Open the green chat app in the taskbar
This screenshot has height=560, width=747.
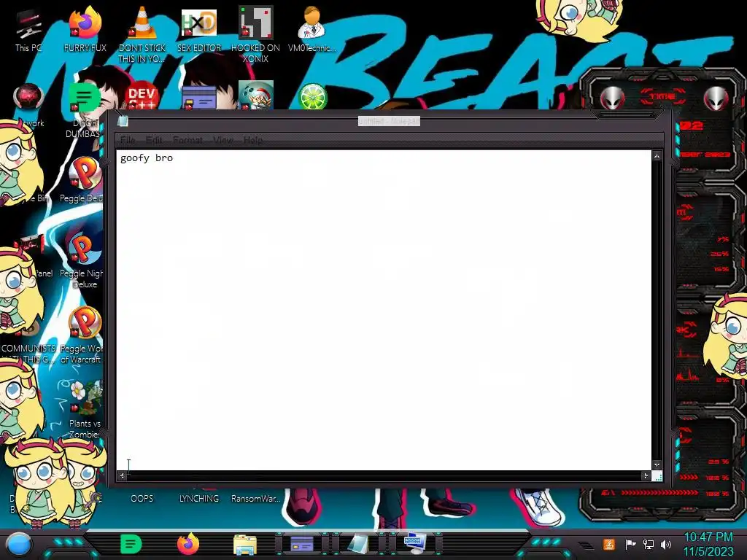(131, 544)
